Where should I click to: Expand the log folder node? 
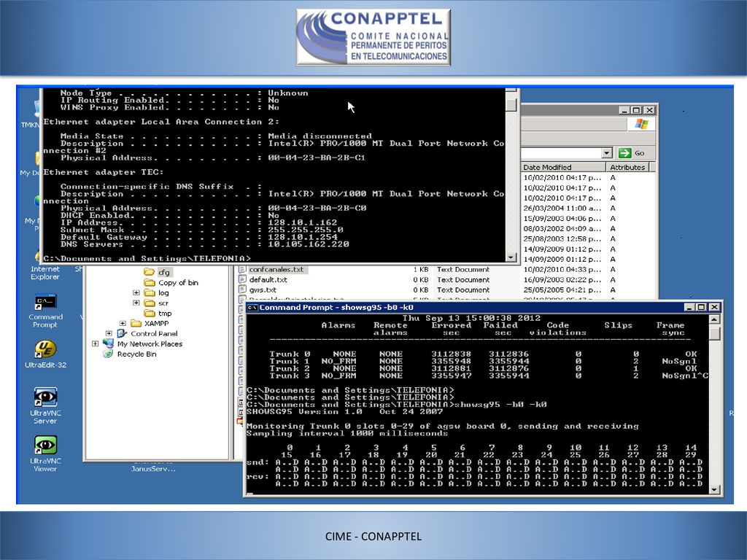tap(136, 293)
